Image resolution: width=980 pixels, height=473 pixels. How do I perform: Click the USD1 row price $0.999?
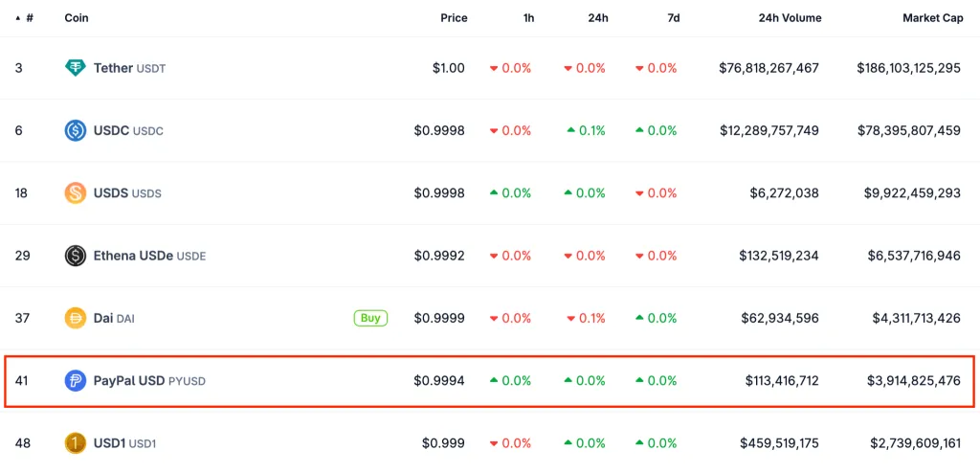[443, 443]
